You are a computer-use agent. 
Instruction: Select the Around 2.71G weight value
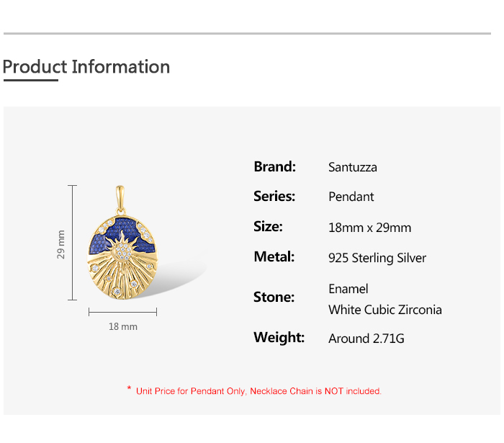(x=366, y=339)
